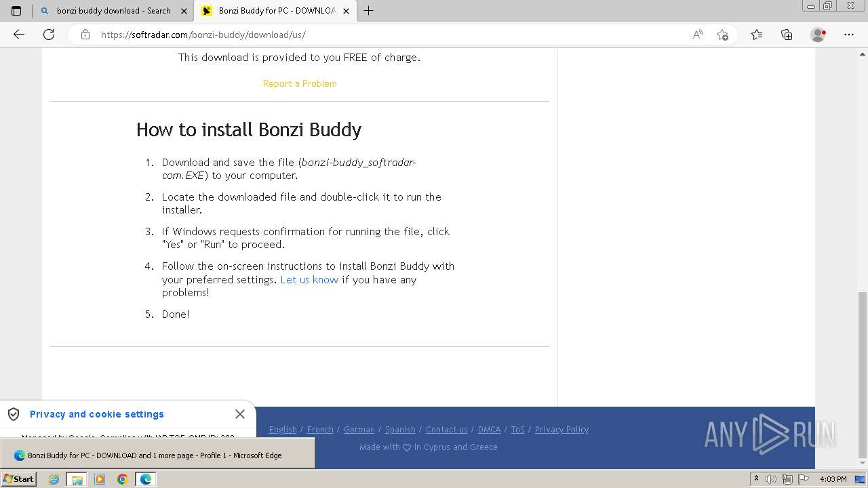Follow the Let us know link

pos(309,279)
